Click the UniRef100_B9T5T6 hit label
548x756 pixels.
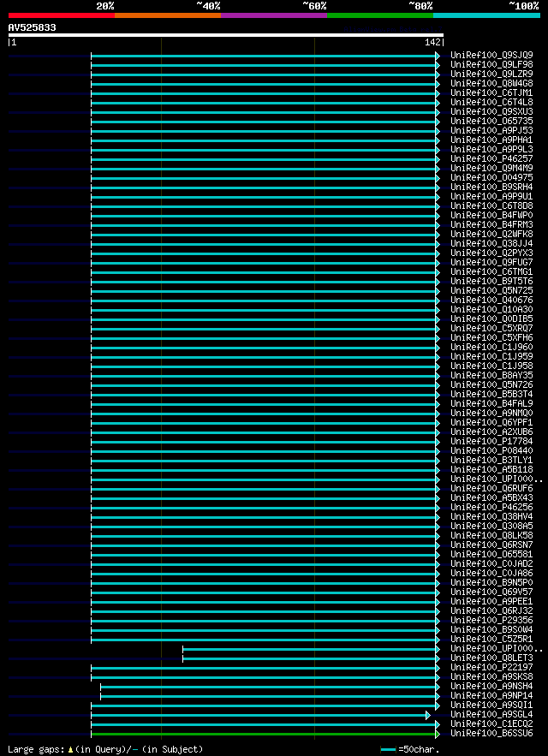coord(491,281)
